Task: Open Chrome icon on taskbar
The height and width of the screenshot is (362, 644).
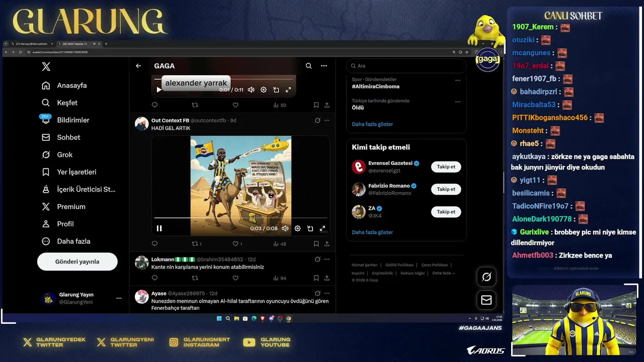Action: pos(288,318)
